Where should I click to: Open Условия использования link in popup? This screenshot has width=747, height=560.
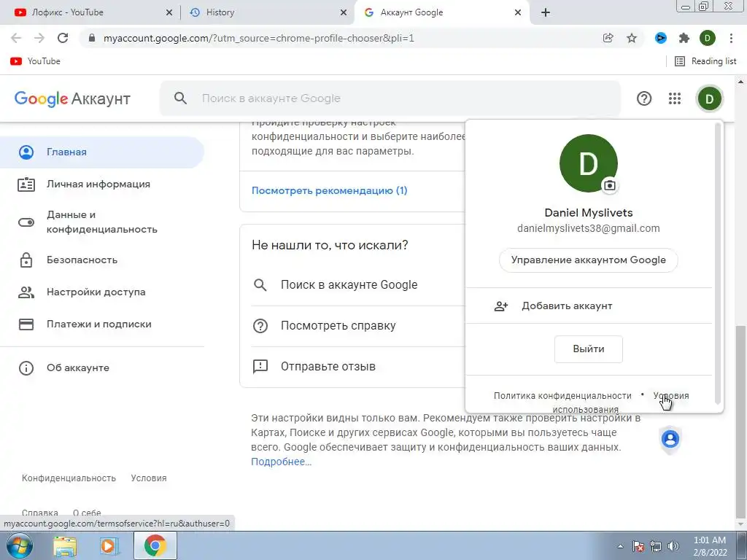coord(671,396)
